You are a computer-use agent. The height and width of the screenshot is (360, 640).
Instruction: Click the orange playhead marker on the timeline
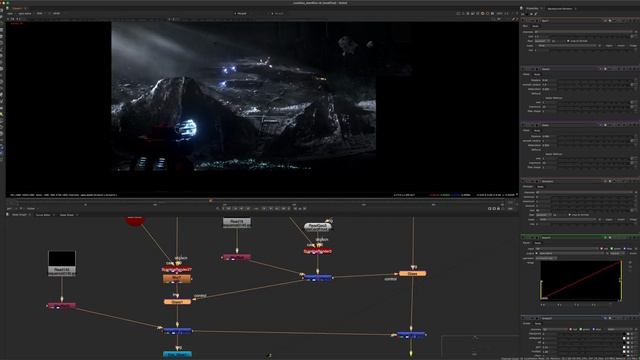(211, 200)
